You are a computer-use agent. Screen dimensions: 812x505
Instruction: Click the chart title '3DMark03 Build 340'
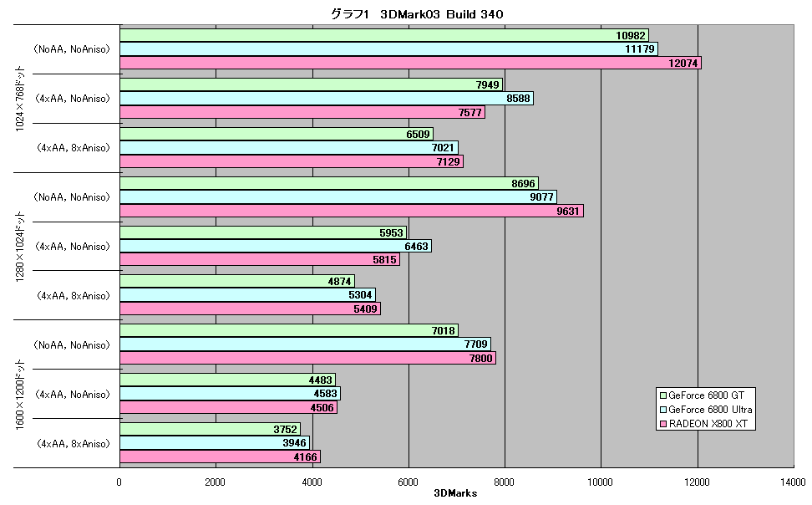[x=442, y=14]
